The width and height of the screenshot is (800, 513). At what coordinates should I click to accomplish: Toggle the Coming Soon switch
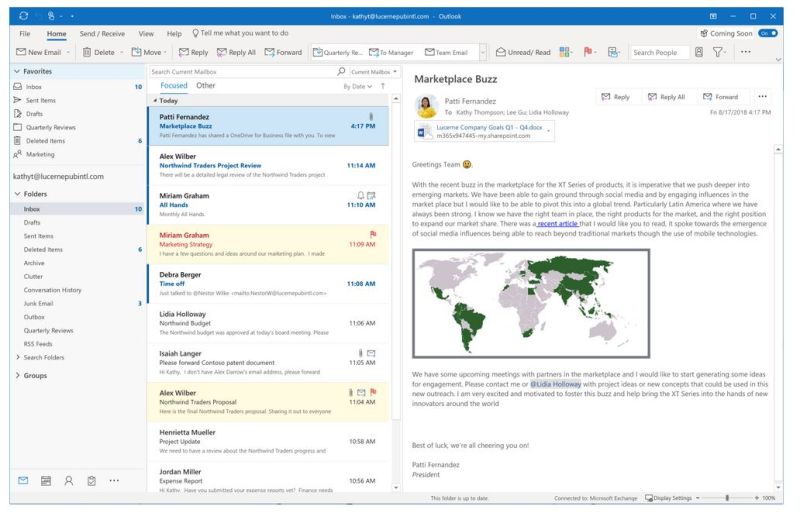[767, 33]
